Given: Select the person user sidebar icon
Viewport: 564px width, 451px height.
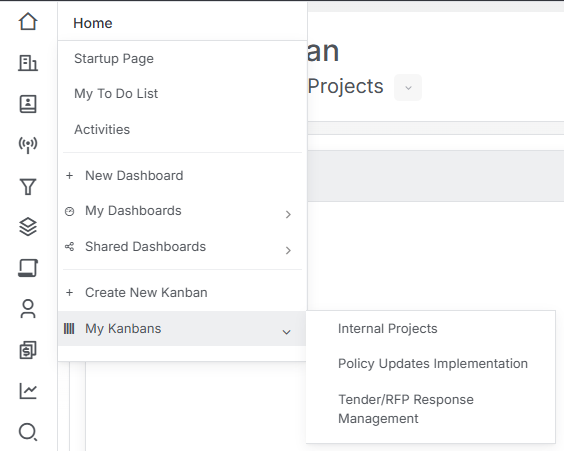Looking at the screenshot, I should [x=28, y=309].
